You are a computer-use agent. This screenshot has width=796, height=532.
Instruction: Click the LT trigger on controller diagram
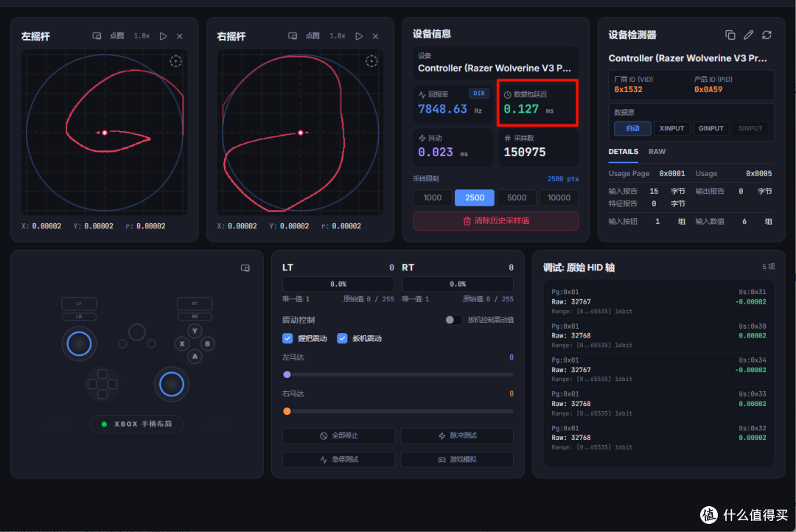pos(79,304)
